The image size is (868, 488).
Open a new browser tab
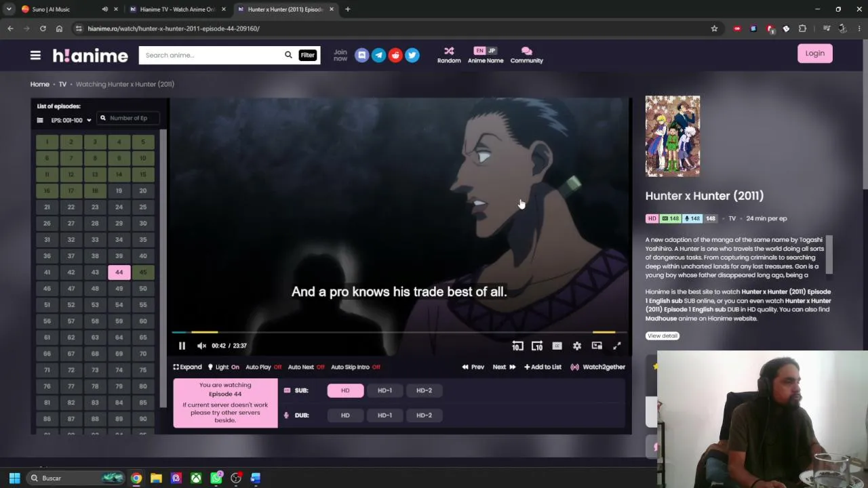pyautogui.click(x=347, y=9)
